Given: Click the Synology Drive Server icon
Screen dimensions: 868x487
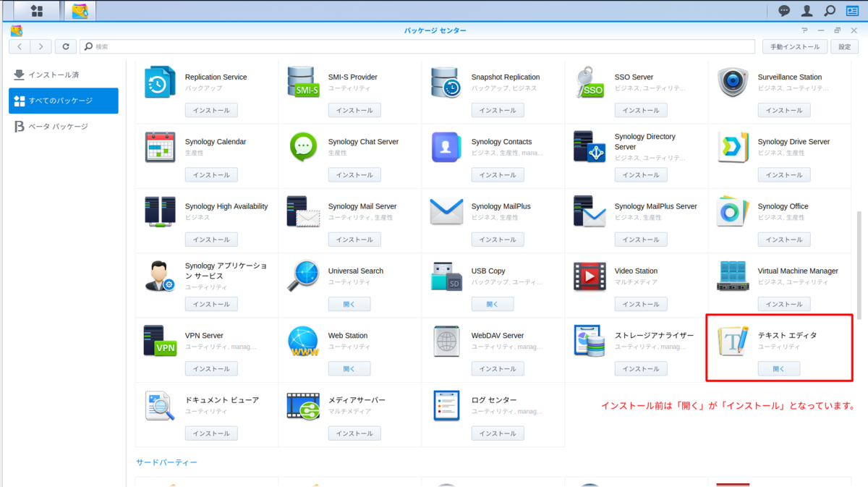Looking at the screenshot, I should pyautogui.click(x=733, y=147).
